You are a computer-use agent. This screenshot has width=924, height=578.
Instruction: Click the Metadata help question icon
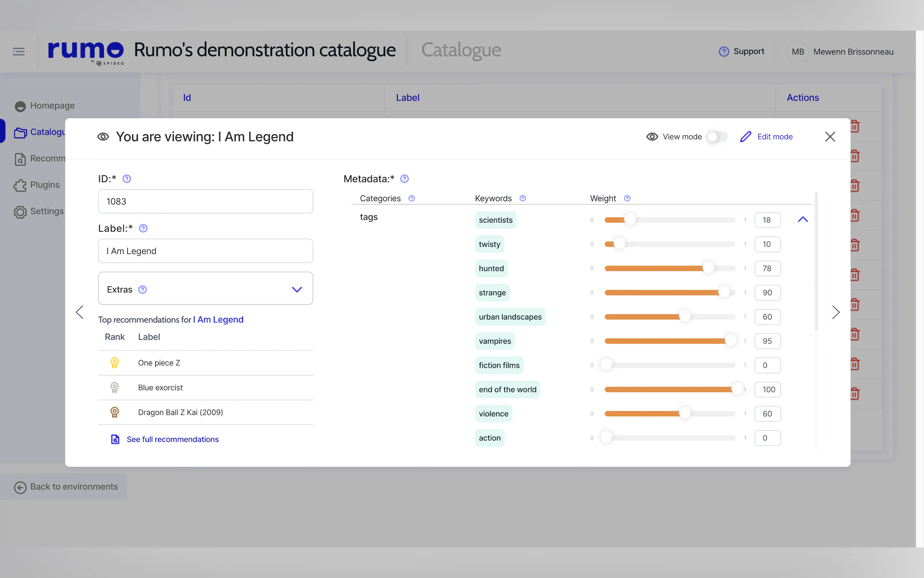click(x=405, y=179)
